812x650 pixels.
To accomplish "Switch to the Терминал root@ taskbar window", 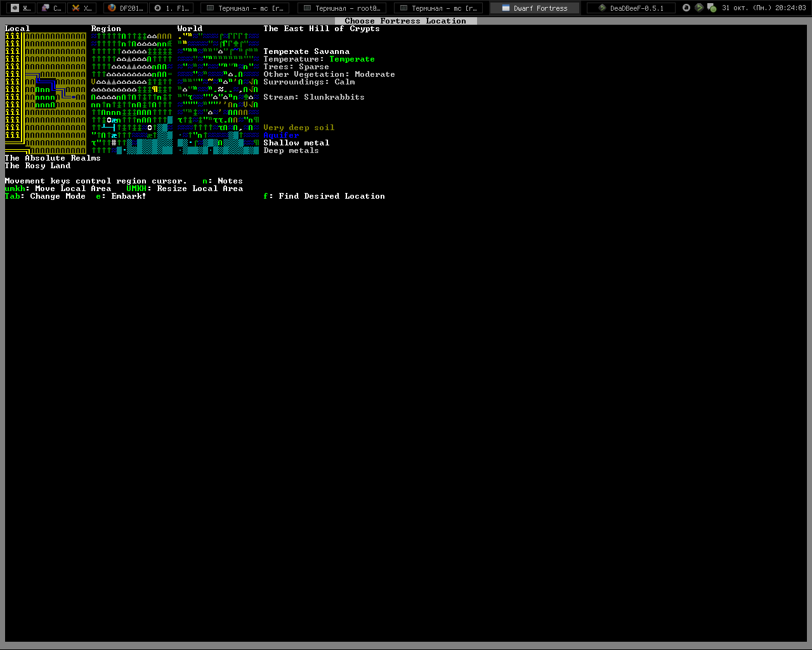I will pyautogui.click(x=341, y=8).
